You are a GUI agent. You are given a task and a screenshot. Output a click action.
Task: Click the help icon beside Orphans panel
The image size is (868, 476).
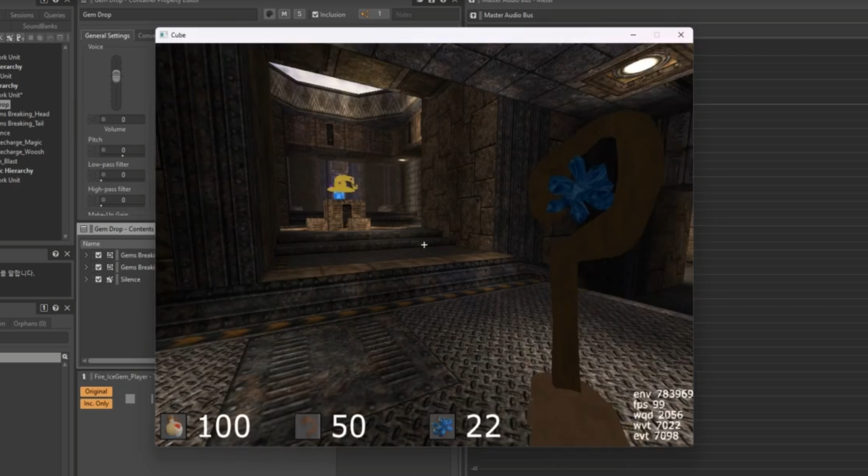56,308
